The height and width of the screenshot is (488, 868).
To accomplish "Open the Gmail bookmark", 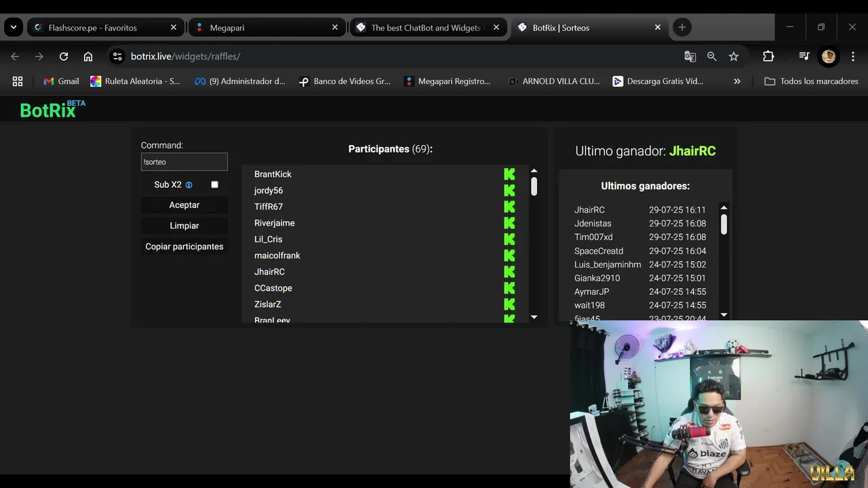I will pos(61,81).
